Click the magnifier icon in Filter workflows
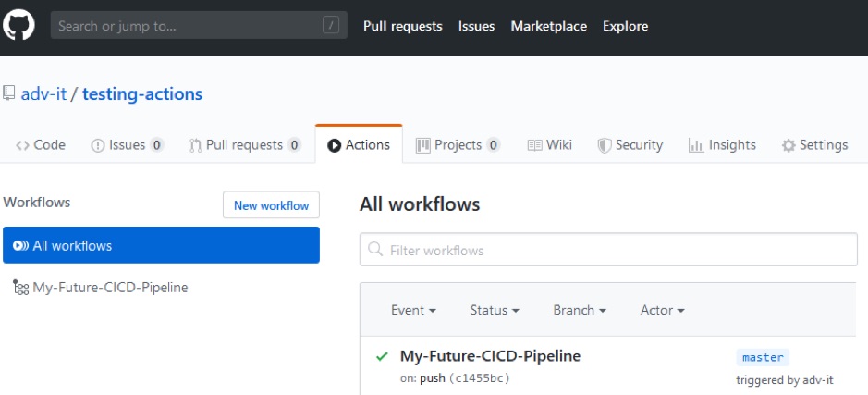This screenshot has width=868, height=395. click(375, 250)
